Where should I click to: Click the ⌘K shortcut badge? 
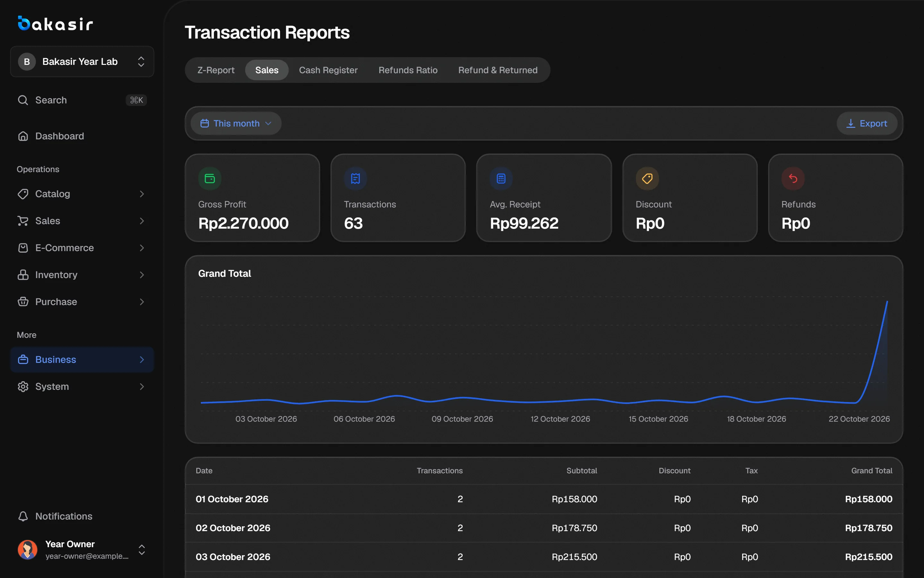pyautogui.click(x=136, y=100)
